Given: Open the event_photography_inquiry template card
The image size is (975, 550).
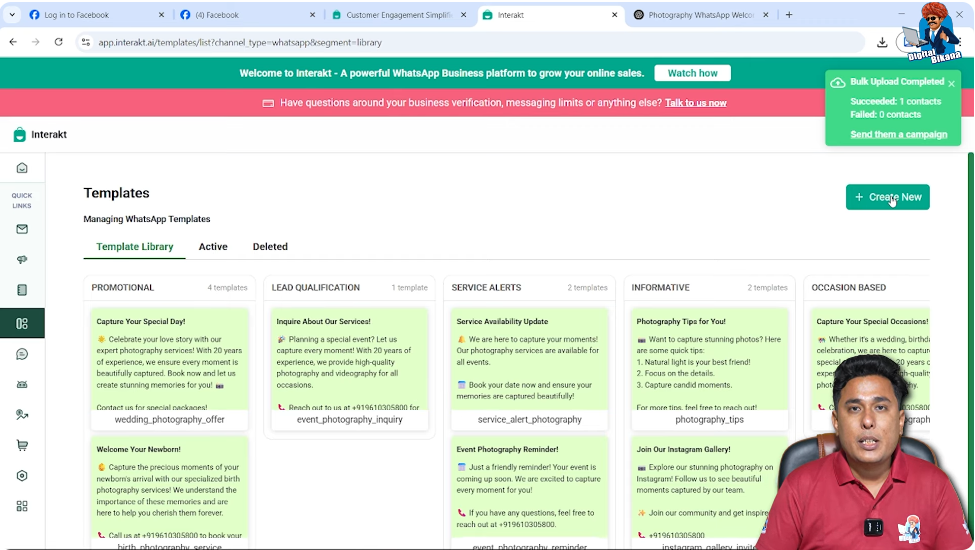Looking at the screenshot, I should coord(349,369).
